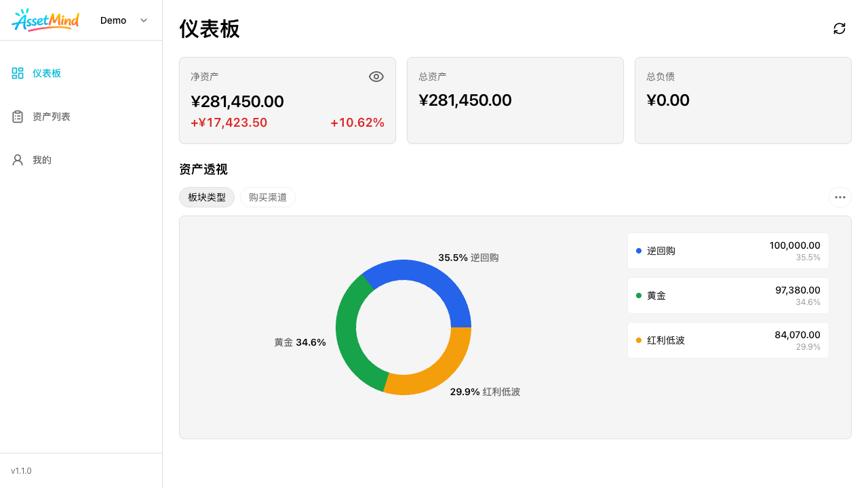The image size is (868, 488).
Task: Open the 仪表板 menu item
Action: click(x=47, y=73)
